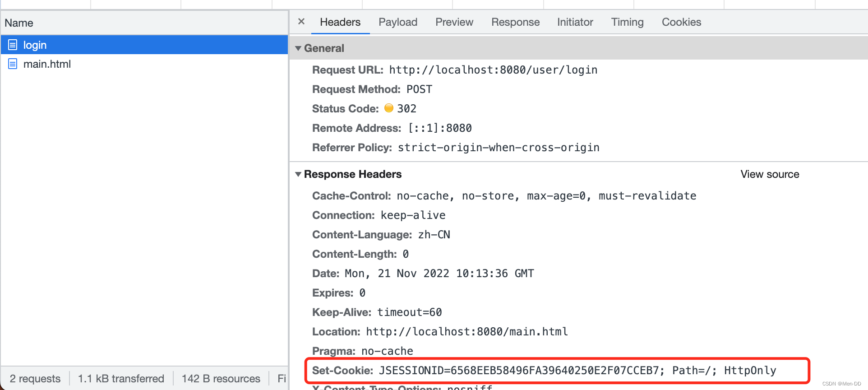Click the keep-alive Connection value
The height and width of the screenshot is (390, 868).
pos(413,215)
